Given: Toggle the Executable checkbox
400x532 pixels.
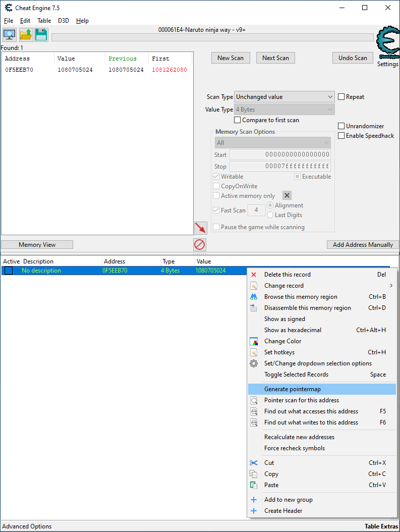Looking at the screenshot, I should tap(297, 177).
